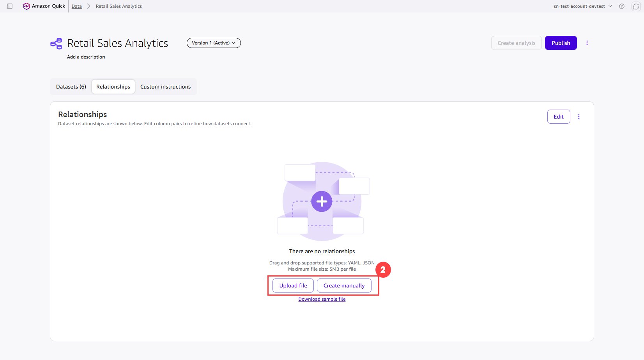Click the Edit relationships button
The width and height of the screenshot is (644, 360).
[x=559, y=117]
